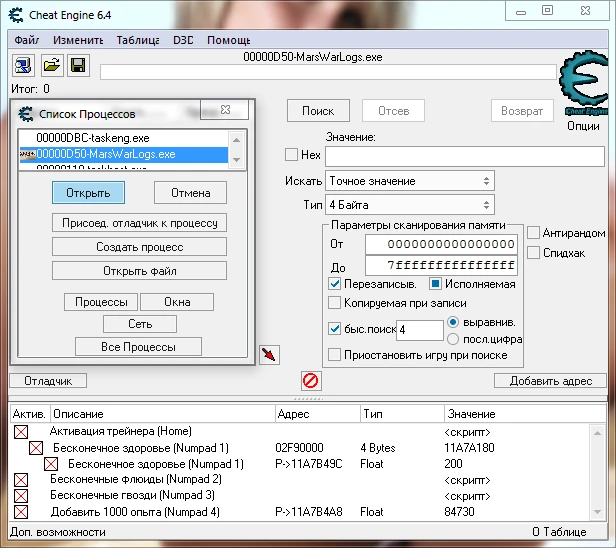Open the Файл menu
The width and height of the screenshot is (616, 548).
(26, 40)
